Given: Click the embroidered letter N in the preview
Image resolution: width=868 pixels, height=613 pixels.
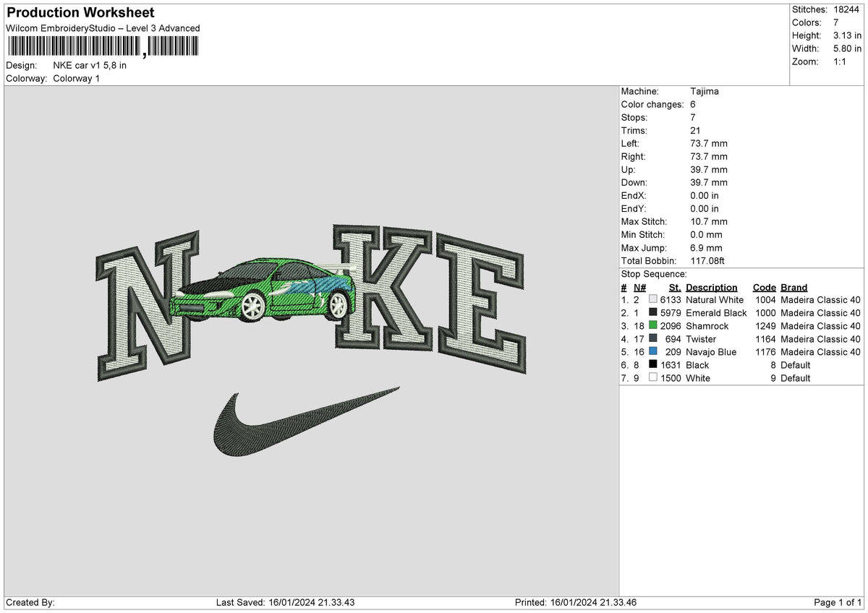Looking at the screenshot, I should pos(148,306).
